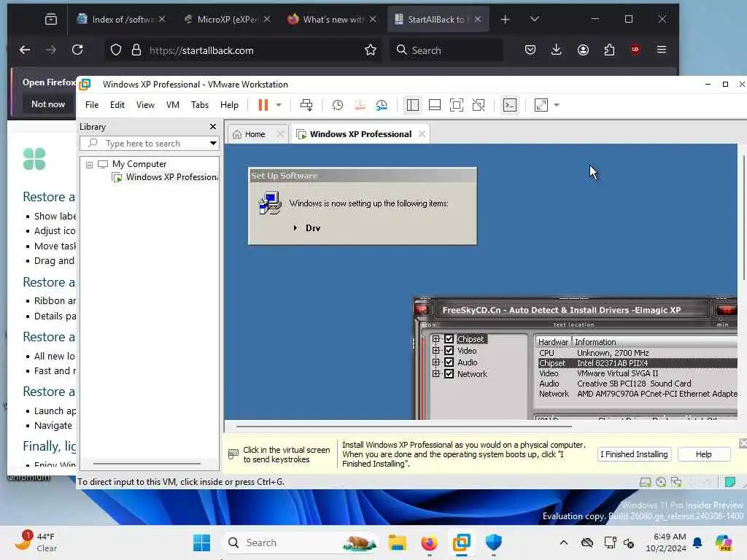Open the VMware View menu
747x560 pixels.
[145, 105]
